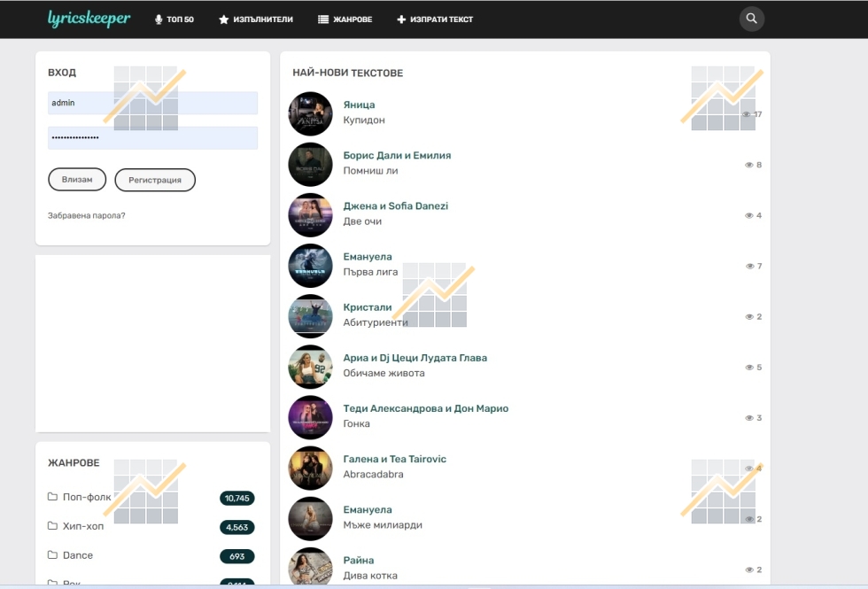Open Галена и Tea Tairovic artist link

pos(394,459)
